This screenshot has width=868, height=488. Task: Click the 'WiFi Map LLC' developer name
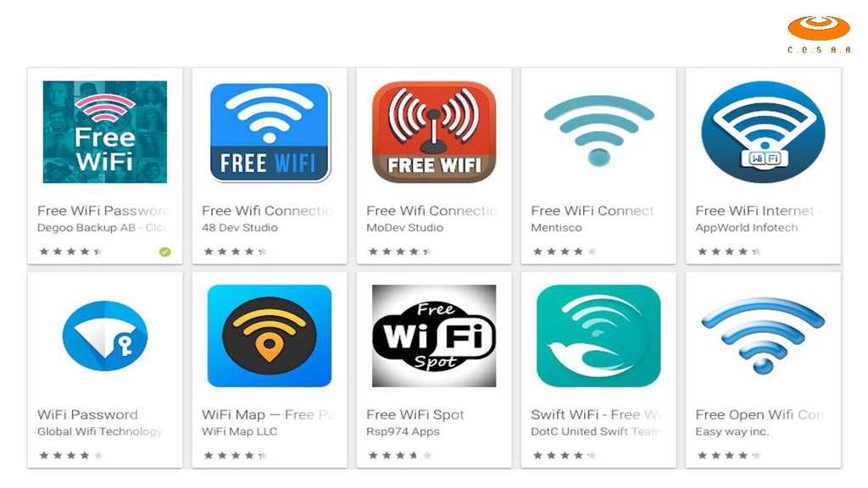pos(239,431)
